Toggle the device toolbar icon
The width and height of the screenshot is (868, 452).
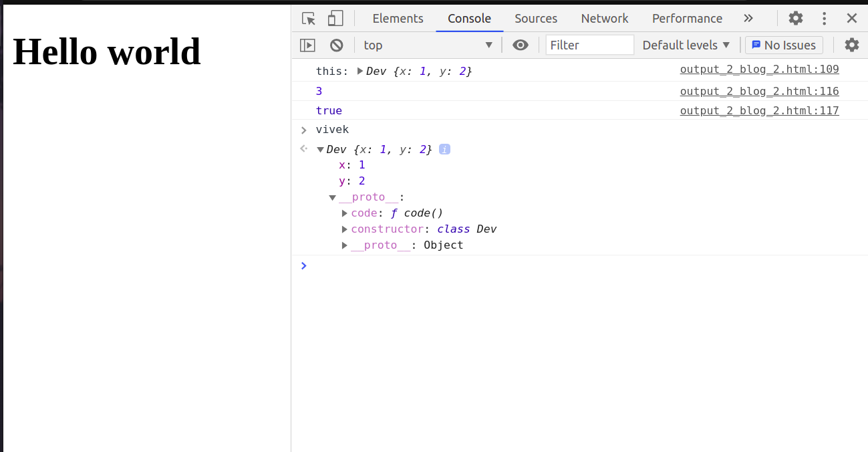tap(335, 18)
